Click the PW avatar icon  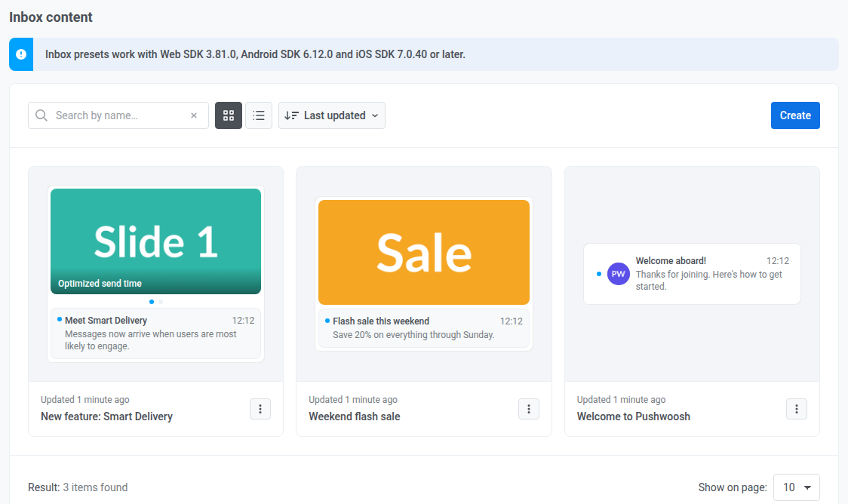(618, 274)
